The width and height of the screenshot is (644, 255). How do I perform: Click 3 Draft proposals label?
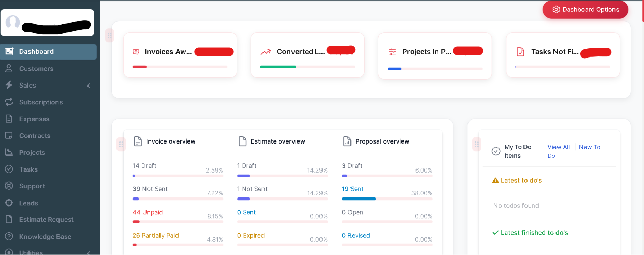[x=352, y=166]
